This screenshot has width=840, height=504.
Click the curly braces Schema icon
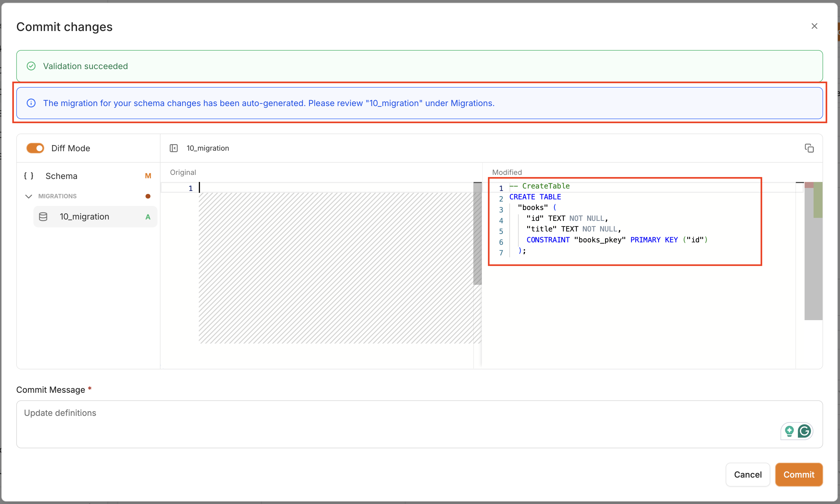29,176
